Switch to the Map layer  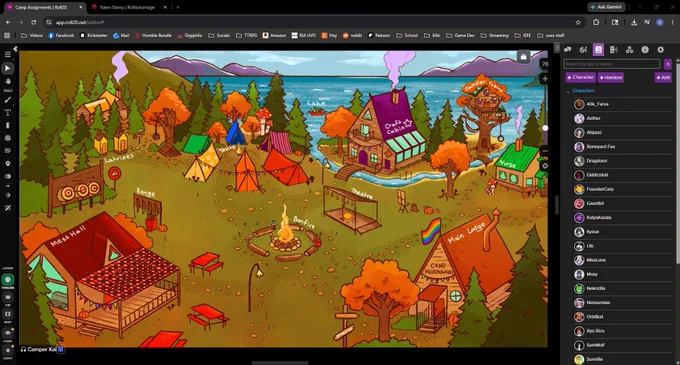pyautogui.click(x=7, y=314)
